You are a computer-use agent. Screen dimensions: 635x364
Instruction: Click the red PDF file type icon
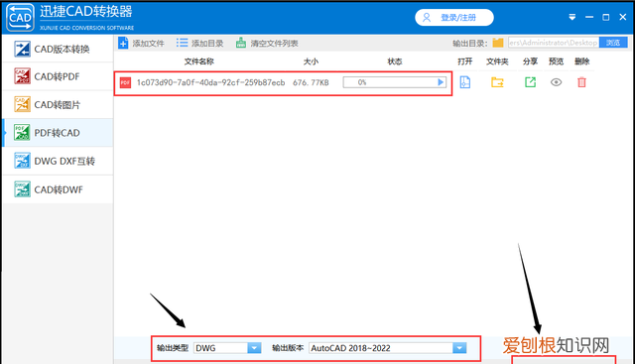tap(125, 82)
